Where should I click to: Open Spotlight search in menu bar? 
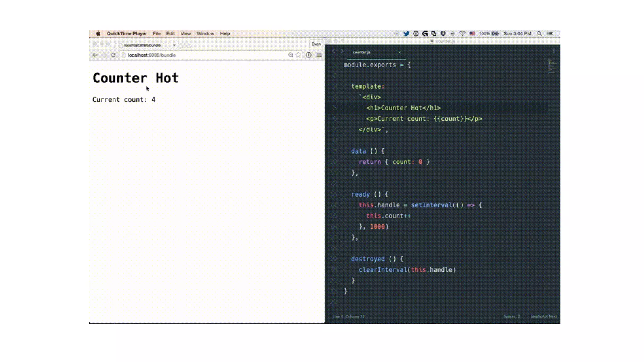(x=539, y=34)
